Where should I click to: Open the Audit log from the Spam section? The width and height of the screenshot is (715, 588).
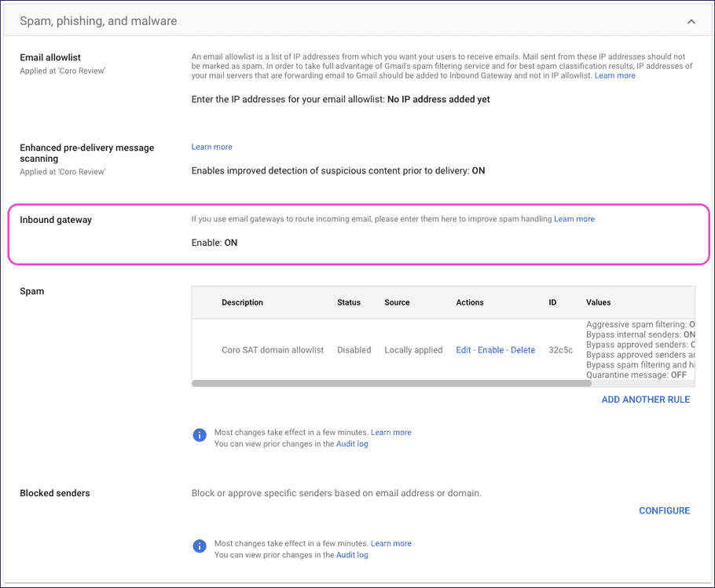[x=351, y=444]
